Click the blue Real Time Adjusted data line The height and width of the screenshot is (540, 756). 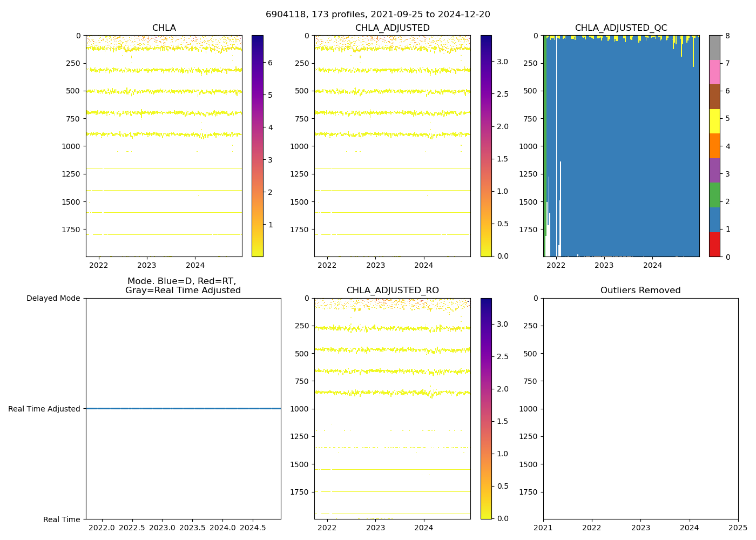point(183,409)
